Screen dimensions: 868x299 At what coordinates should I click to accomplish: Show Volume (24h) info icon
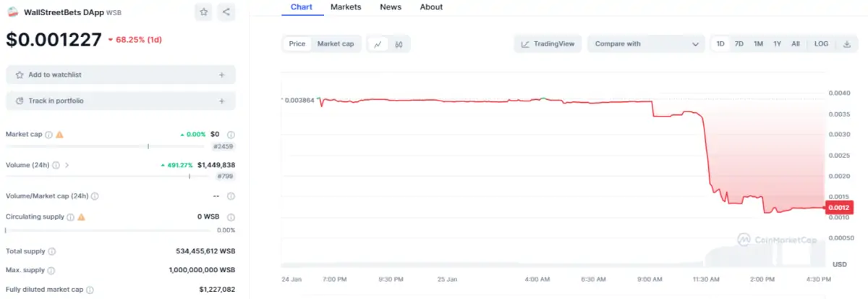pos(56,165)
